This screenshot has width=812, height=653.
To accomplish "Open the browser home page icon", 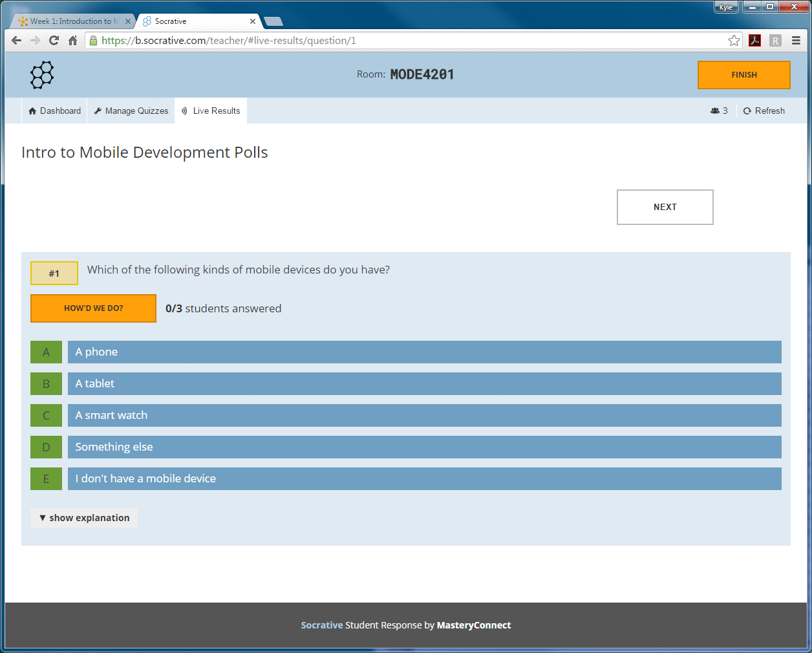I will click(x=73, y=40).
